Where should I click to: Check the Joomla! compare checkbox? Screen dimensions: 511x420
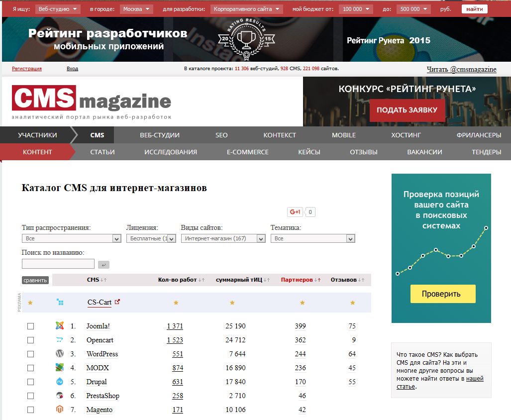point(31,326)
